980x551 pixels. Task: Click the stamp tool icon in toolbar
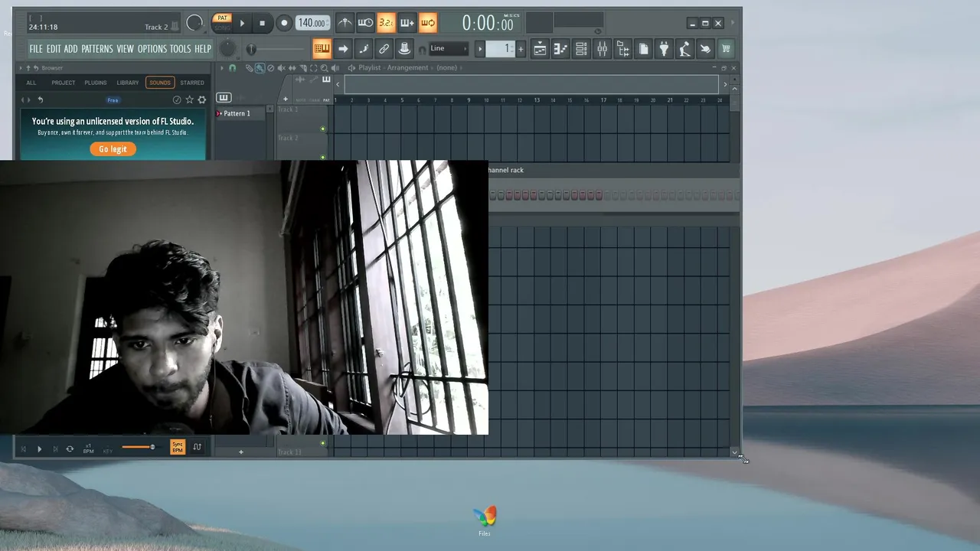coord(405,49)
